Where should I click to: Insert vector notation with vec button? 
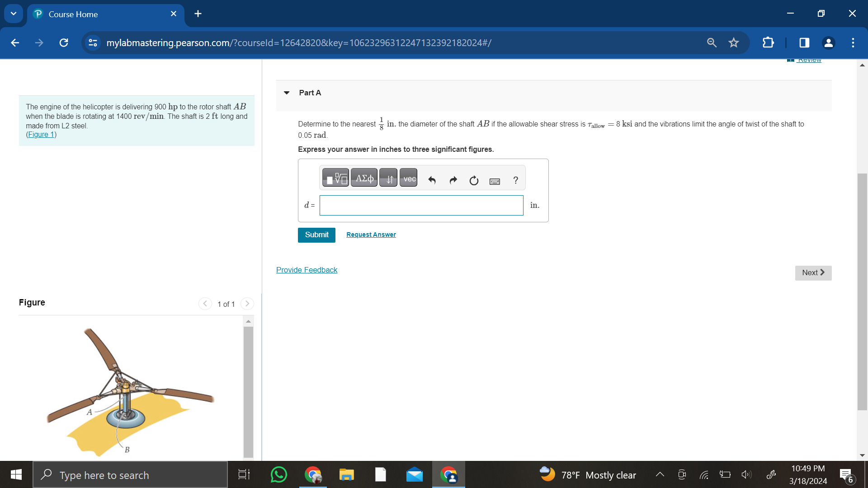click(409, 179)
